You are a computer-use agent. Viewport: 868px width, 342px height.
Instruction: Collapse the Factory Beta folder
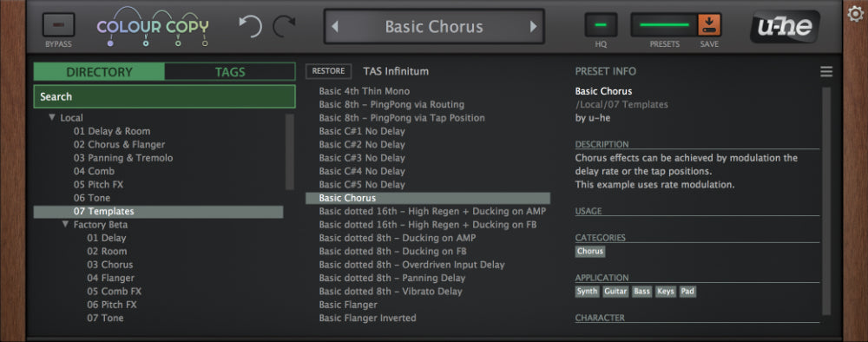(65, 224)
